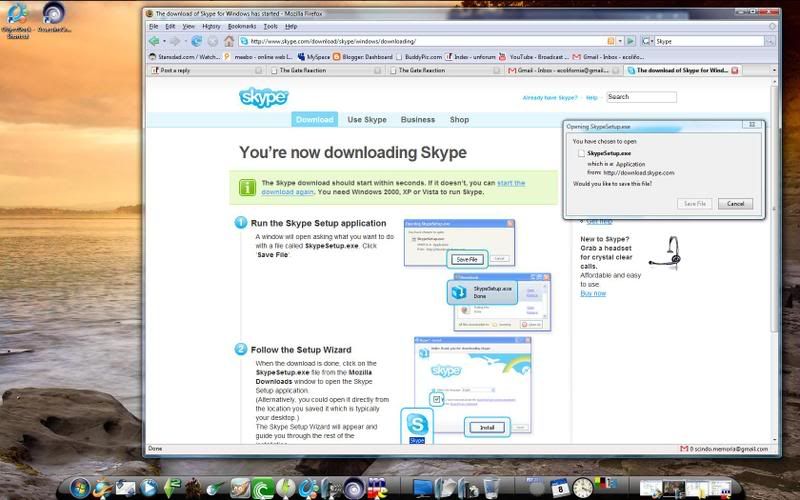The width and height of the screenshot is (800, 500).
Task: Click the green Go arrow beside address bar
Action: point(631,41)
